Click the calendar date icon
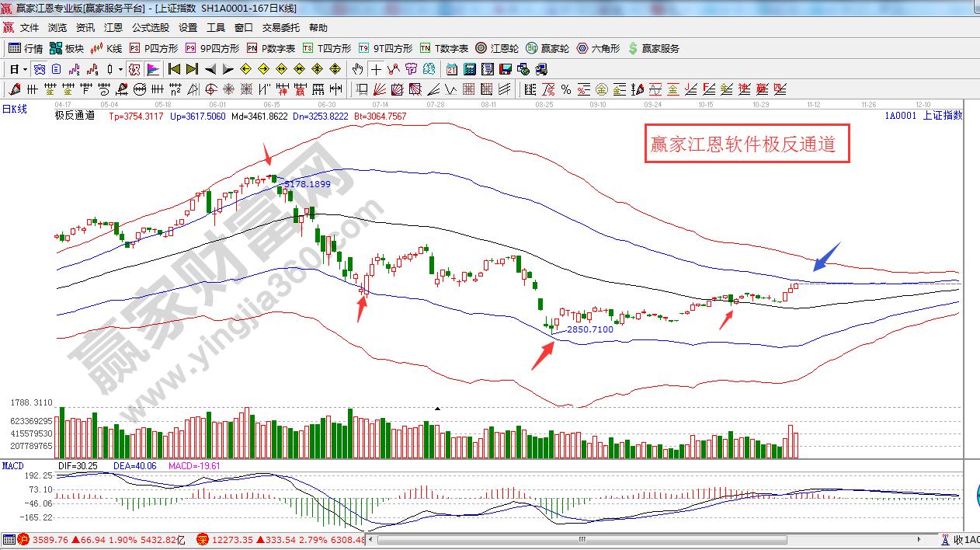Screen dimensions: 980x550 pos(451,69)
